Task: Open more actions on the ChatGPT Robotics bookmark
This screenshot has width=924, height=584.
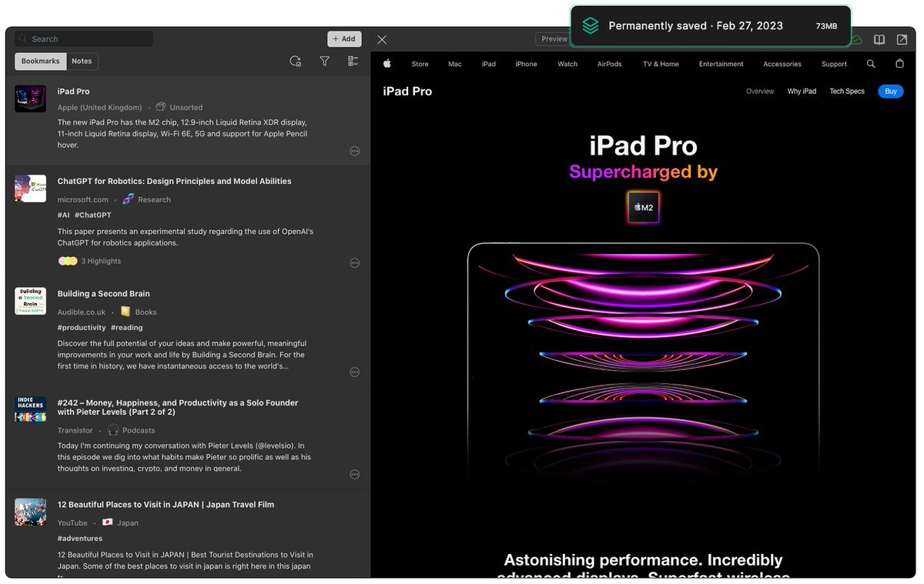Action: 355,262
